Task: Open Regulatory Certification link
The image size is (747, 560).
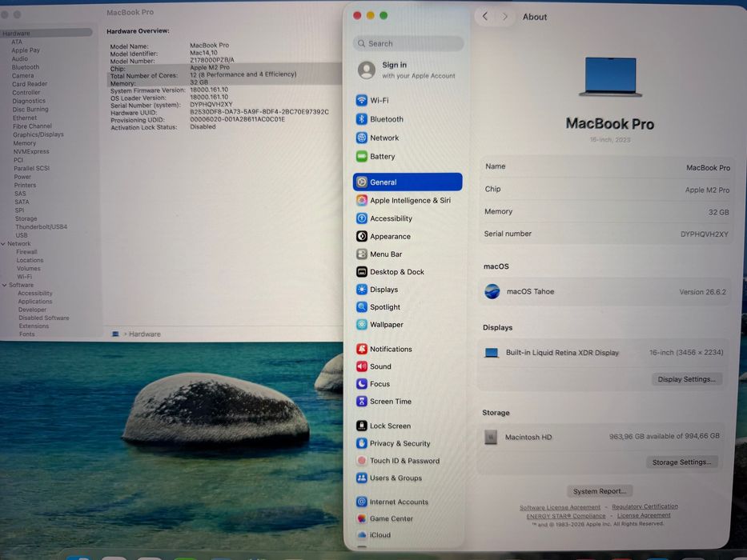Action: click(645, 506)
